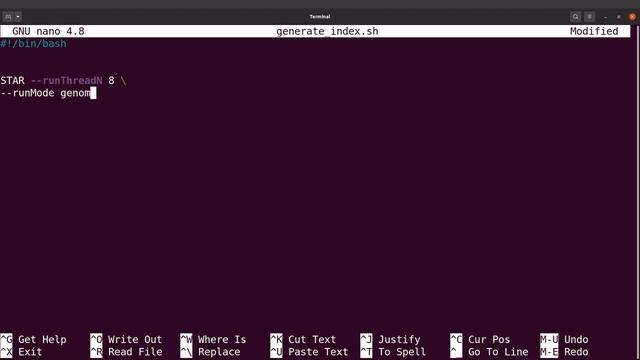Click the M-U Undo shortcut
Image resolution: width=640 pixels, height=360 pixels.
click(x=564, y=340)
